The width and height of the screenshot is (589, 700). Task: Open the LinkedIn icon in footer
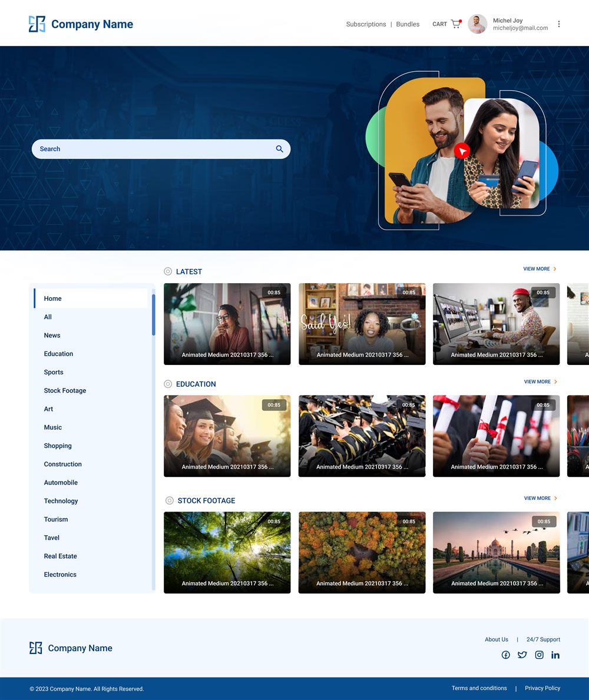coord(555,655)
